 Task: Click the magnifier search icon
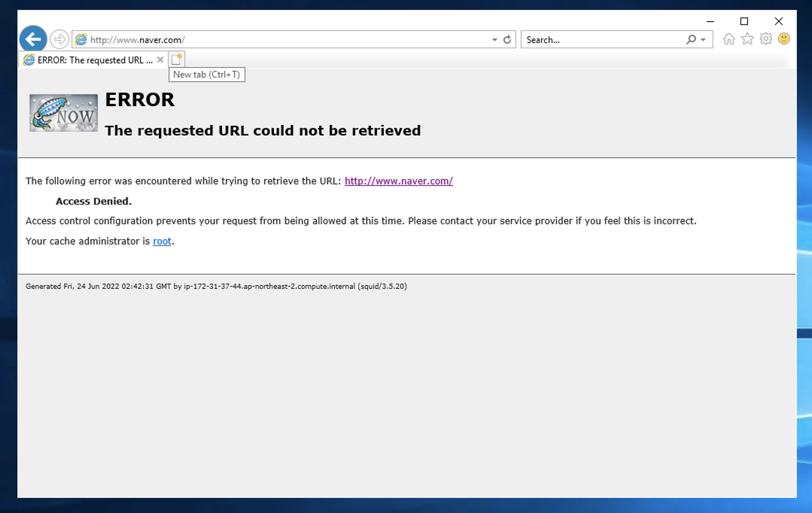tap(691, 39)
